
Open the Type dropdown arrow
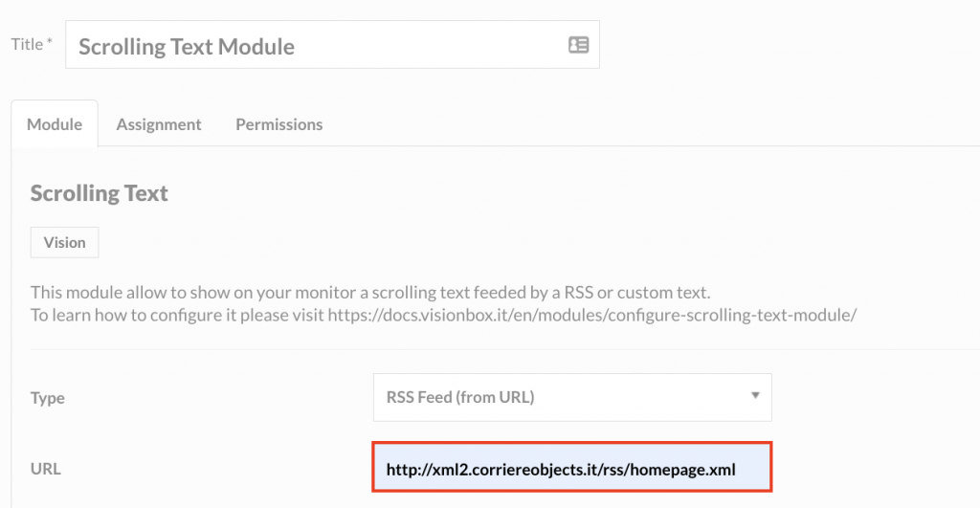point(755,395)
